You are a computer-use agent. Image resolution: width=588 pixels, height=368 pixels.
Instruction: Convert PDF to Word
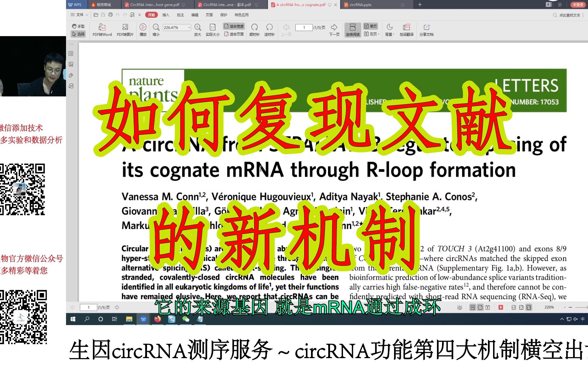(x=102, y=30)
